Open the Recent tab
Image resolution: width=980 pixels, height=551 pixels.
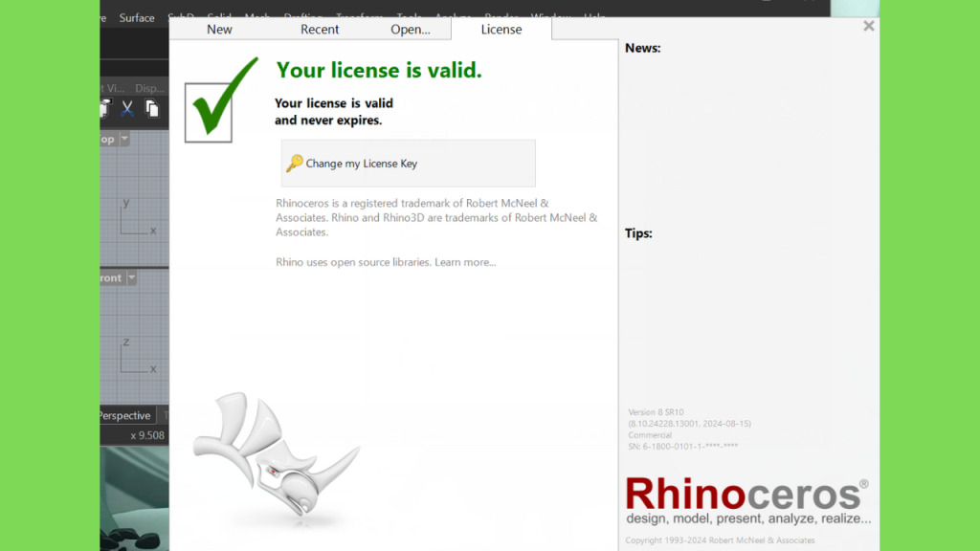tap(320, 30)
